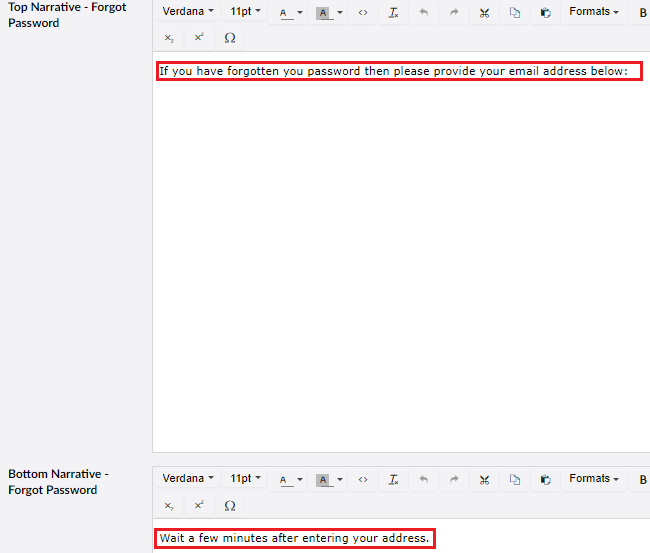Click the text color button in top editor
650x553 pixels.
(x=285, y=13)
